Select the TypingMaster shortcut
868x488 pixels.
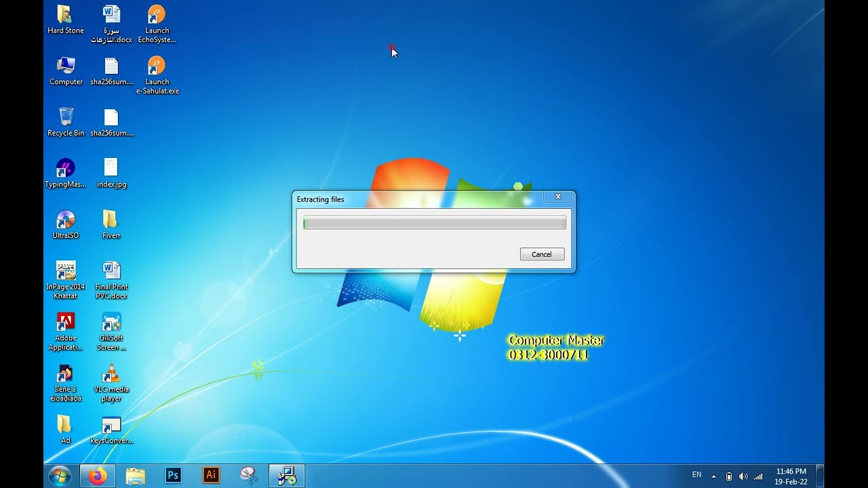(66, 174)
